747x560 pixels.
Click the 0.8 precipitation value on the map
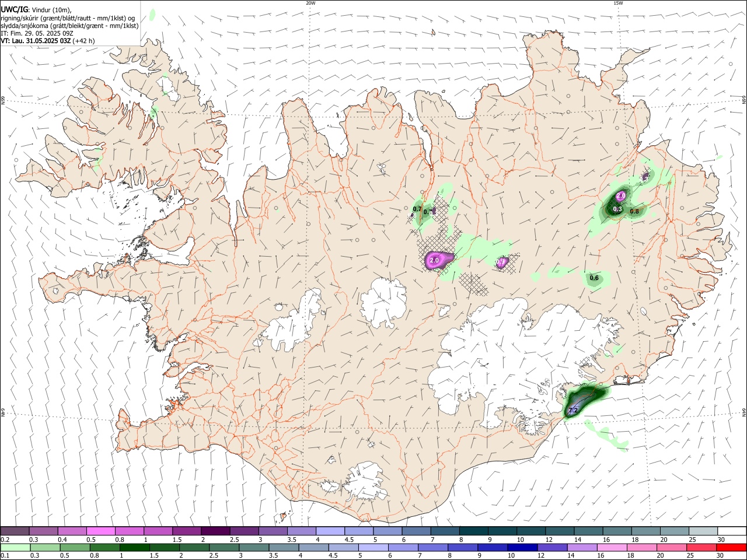(x=634, y=211)
